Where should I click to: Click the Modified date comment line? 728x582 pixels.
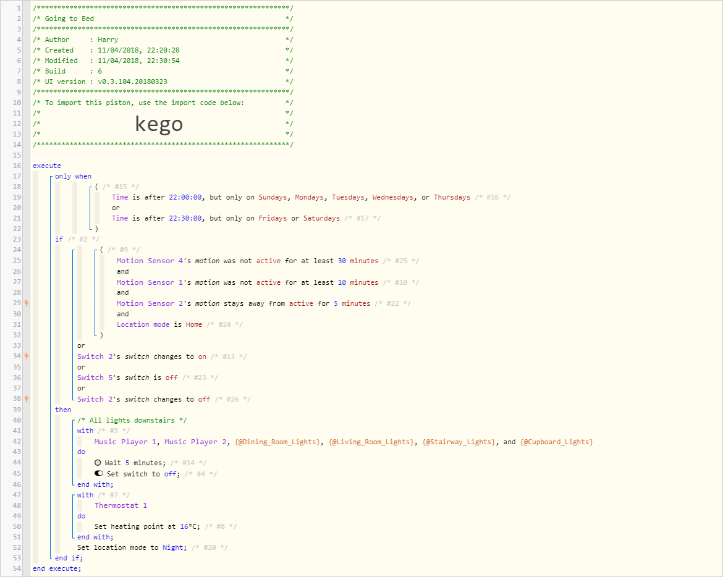click(163, 62)
